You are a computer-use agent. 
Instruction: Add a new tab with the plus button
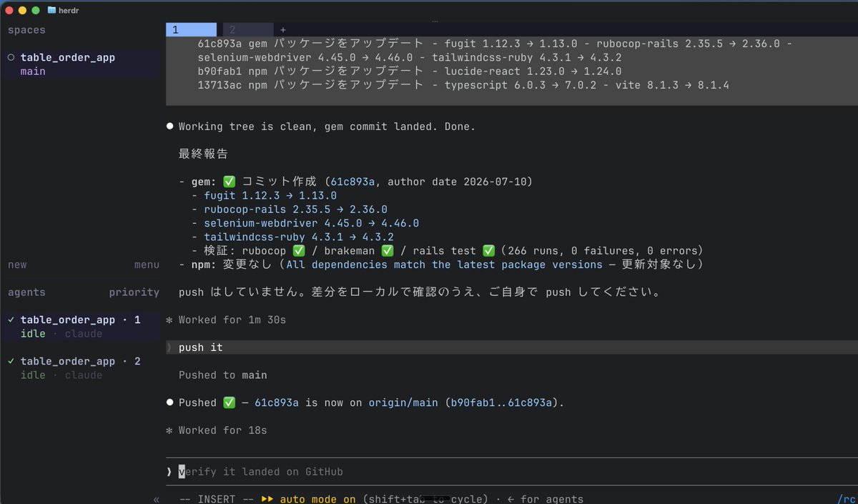click(x=283, y=30)
